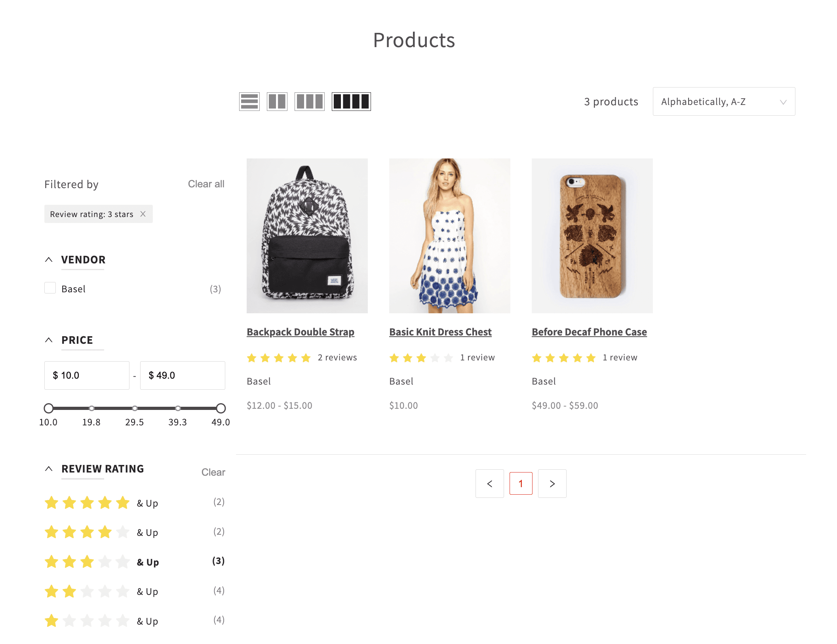This screenshot has height=644, width=837.
Task: Collapse the Vendor filter section
Action: coord(49,260)
